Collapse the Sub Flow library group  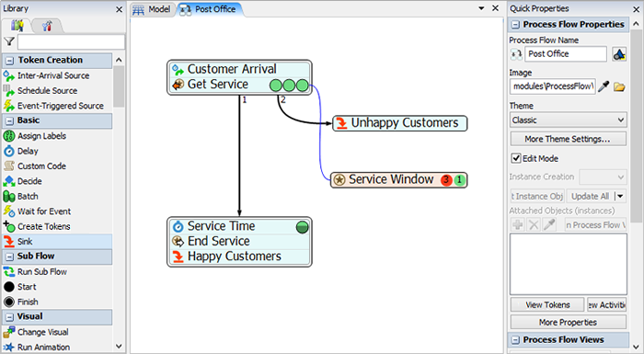point(9,257)
